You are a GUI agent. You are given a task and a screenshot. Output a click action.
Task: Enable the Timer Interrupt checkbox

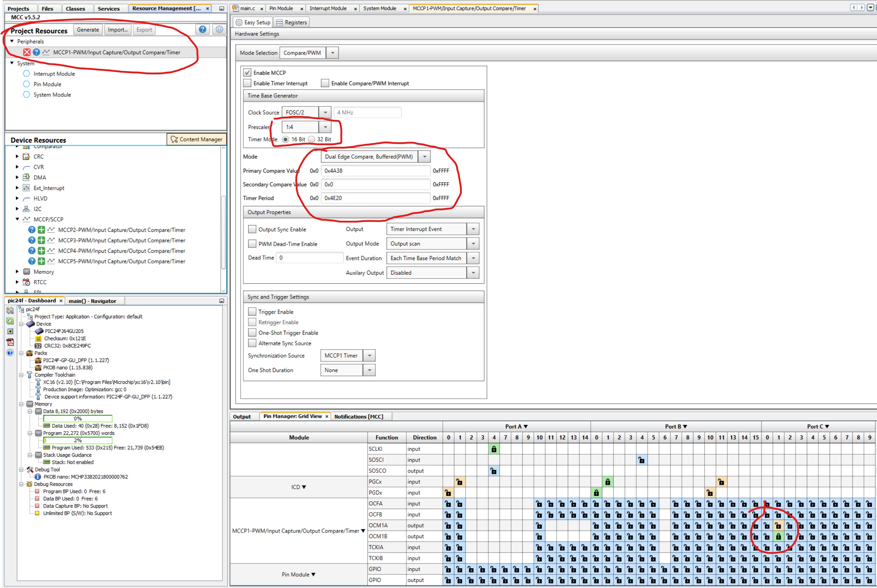(x=247, y=83)
